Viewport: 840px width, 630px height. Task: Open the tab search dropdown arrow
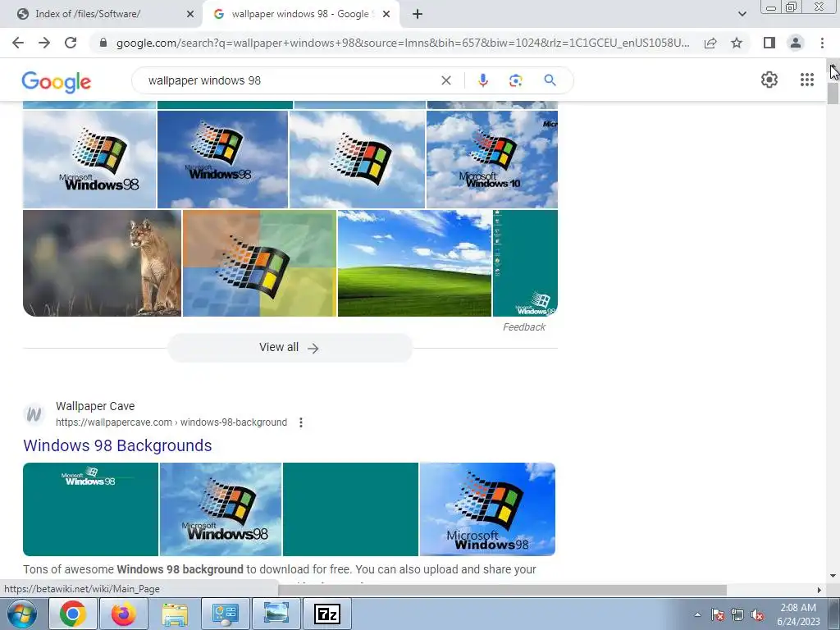coord(742,14)
